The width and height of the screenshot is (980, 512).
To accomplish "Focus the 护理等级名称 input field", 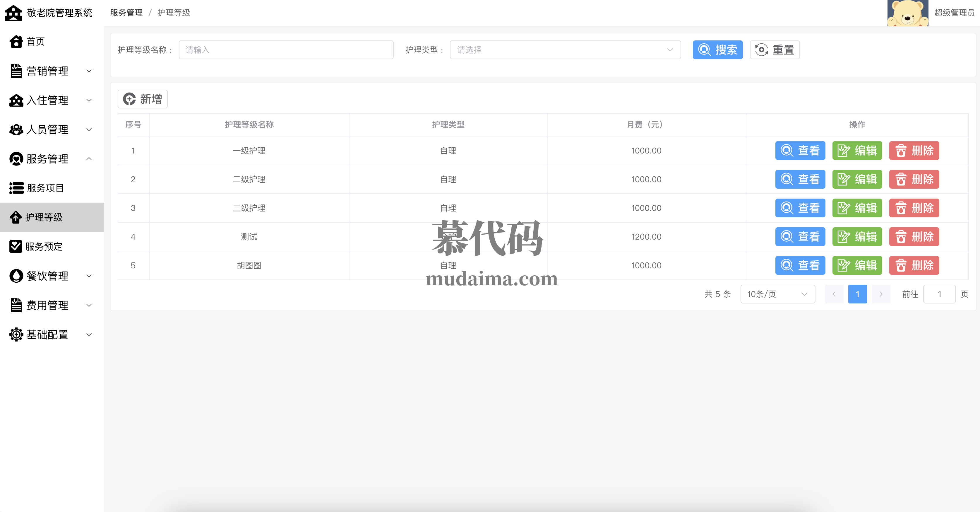I will (286, 50).
